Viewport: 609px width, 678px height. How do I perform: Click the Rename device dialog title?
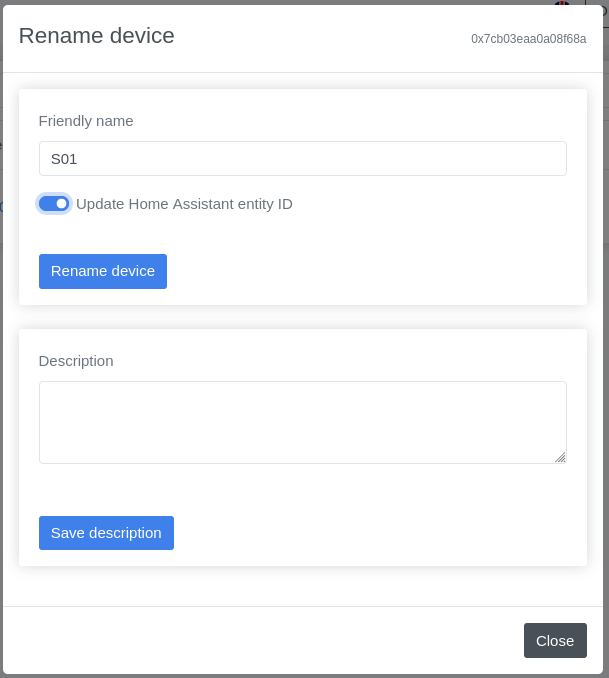pyautogui.click(x=97, y=35)
